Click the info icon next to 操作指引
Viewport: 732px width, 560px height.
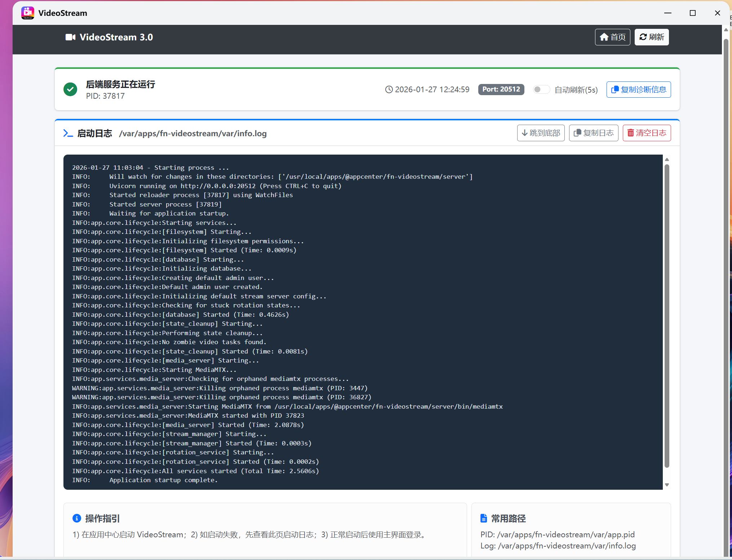pyautogui.click(x=77, y=518)
